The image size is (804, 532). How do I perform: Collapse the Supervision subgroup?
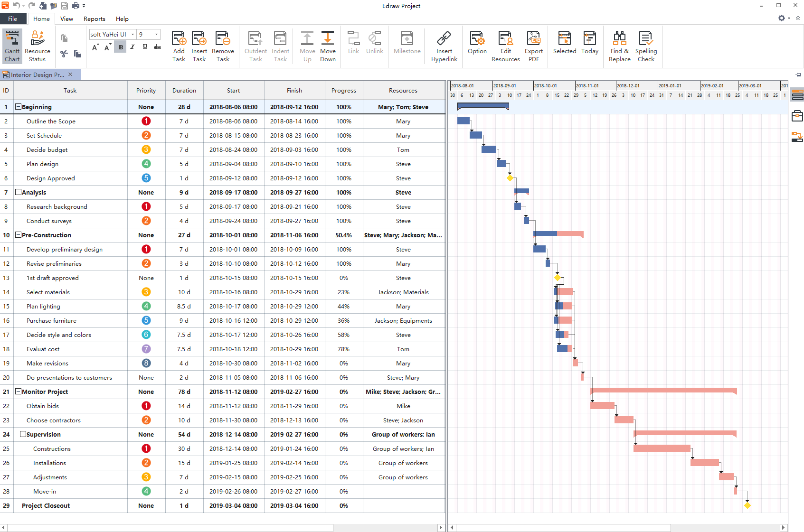click(x=23, y=434)
